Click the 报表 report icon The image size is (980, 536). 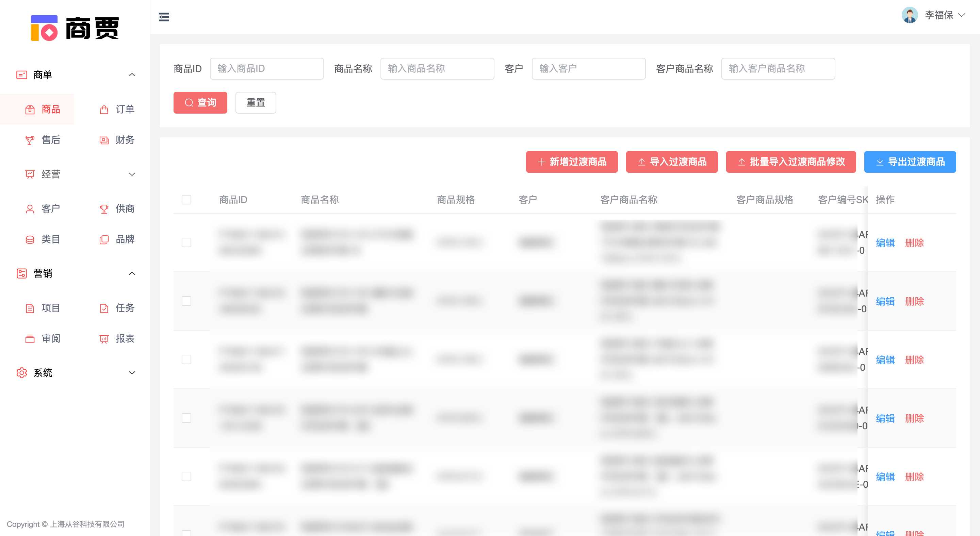(104, 339)
